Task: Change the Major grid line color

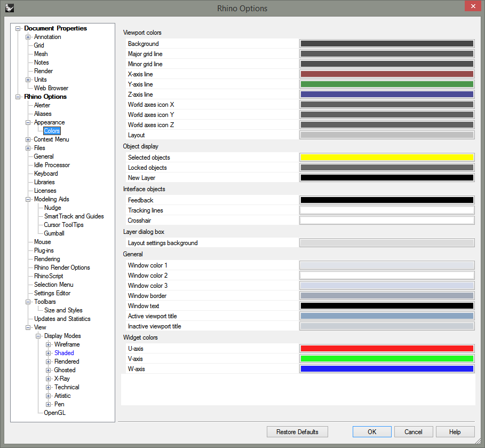Action: coord(387,54)
